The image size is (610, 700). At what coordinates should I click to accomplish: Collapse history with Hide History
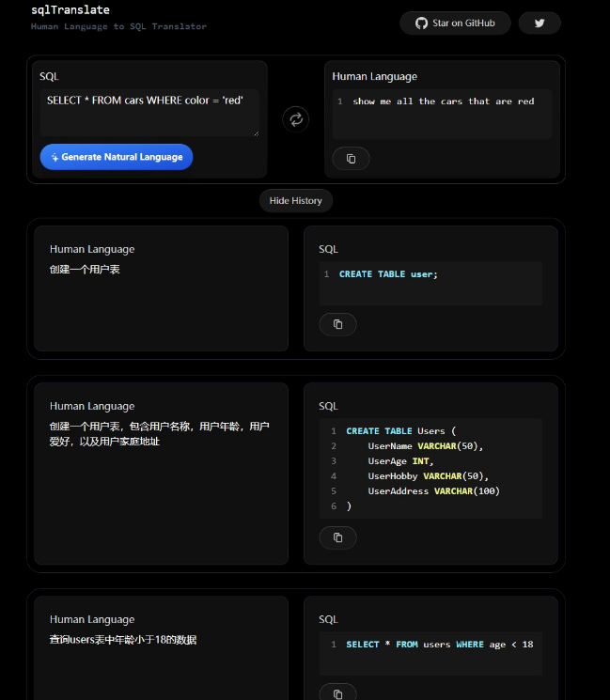coord(295,200)
